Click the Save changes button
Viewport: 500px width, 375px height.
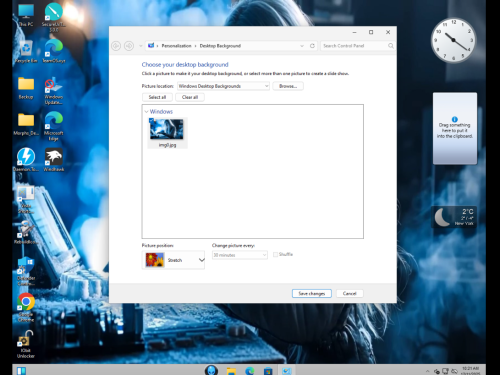coord(312,293)
